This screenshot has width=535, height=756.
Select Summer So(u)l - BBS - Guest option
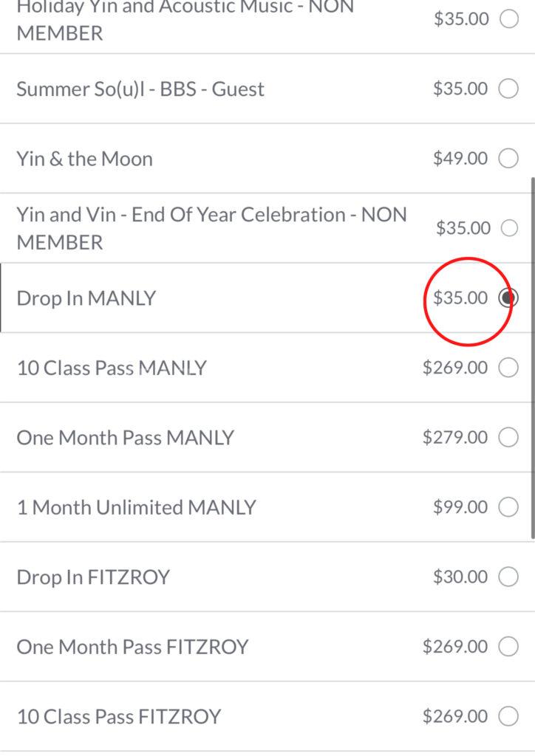tap(508, 89)
